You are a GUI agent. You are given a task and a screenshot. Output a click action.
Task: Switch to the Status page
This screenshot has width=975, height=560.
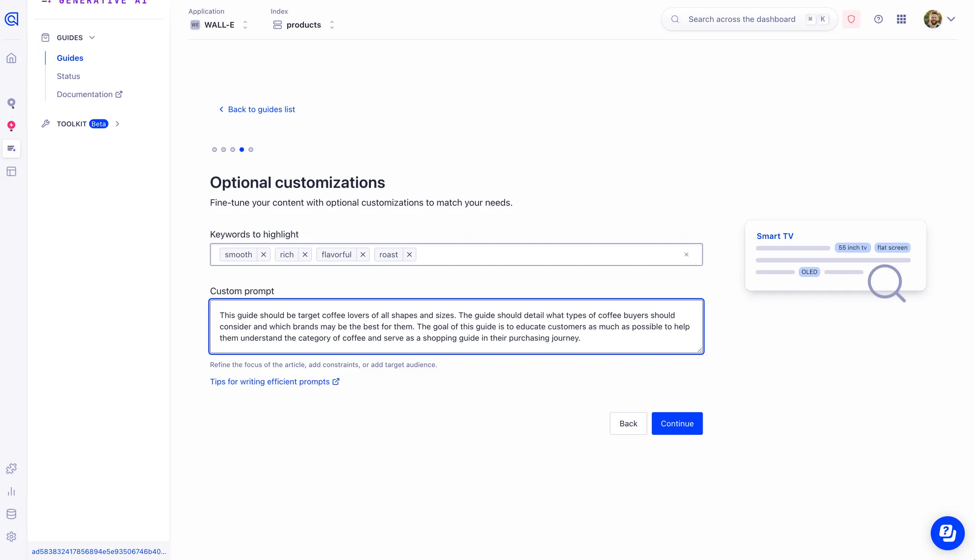(x=68, y=76)
